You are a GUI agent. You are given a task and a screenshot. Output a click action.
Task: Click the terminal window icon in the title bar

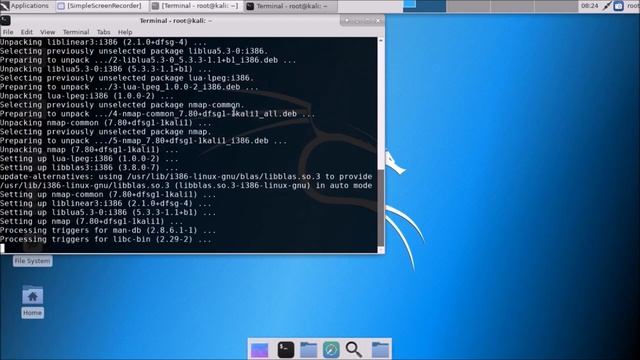[x=5, y=20]
